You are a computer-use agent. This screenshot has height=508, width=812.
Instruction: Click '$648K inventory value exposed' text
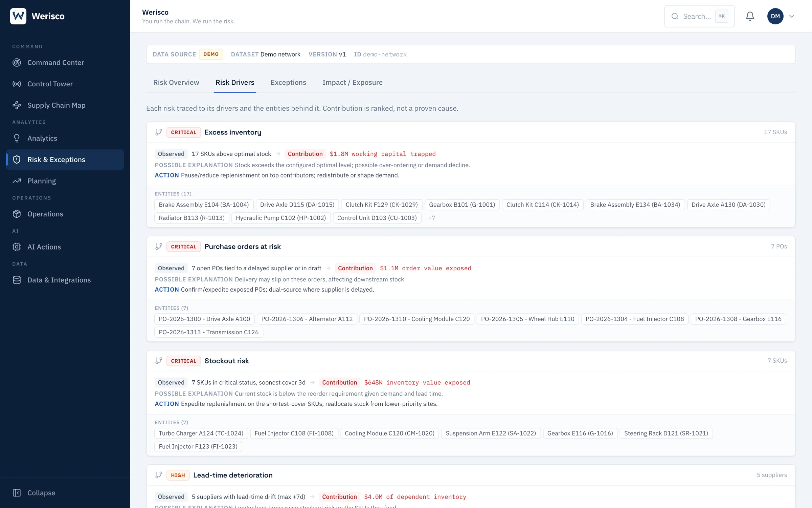tap(417, 382)
